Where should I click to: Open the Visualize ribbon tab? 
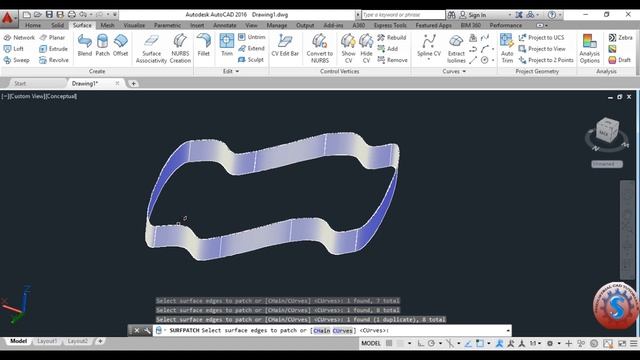[x=134, y=25]
